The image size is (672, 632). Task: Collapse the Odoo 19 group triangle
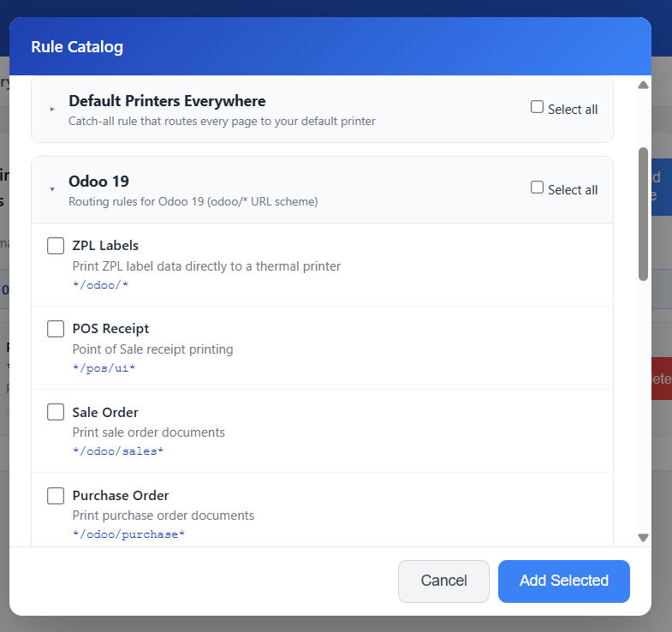(52, 189)
